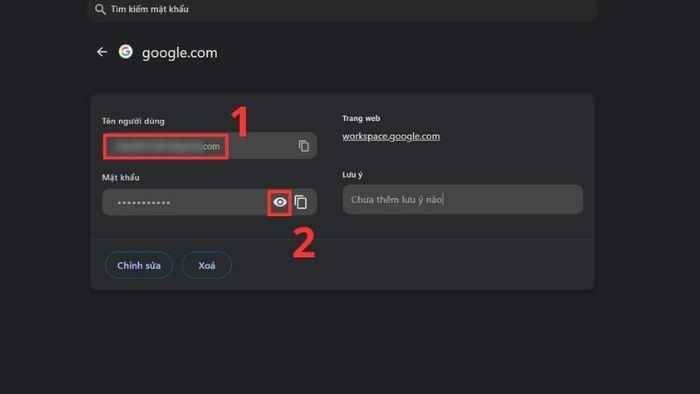
Task: Show the password with the eye icon
Action: click(279, 203)
